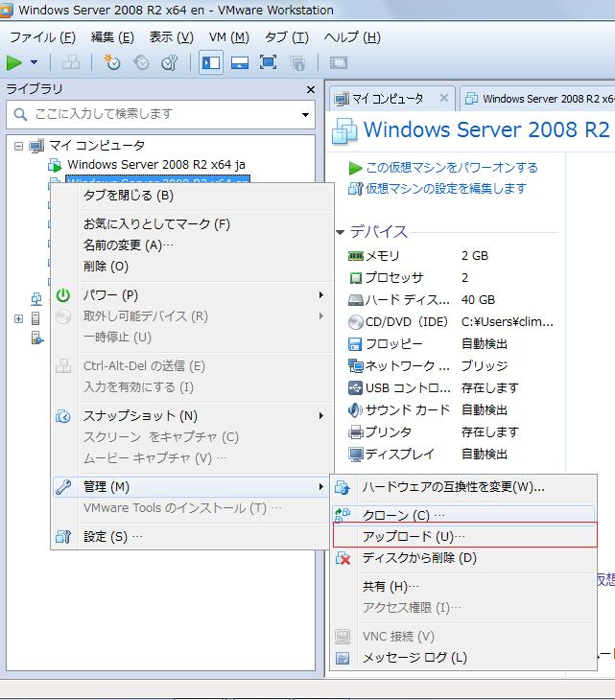Open the 編集 (E) menu
Screen dimensions: 615x700
(112, 37)
